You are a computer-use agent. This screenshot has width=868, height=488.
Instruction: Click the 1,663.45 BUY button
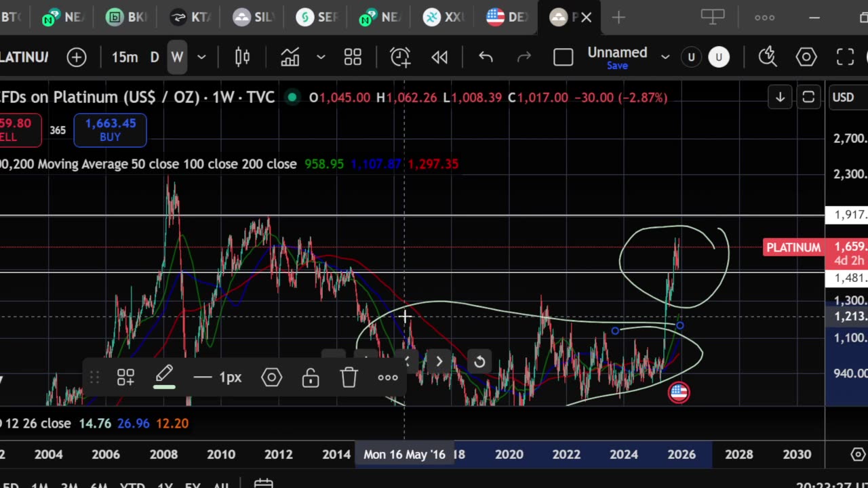point(110,130)
